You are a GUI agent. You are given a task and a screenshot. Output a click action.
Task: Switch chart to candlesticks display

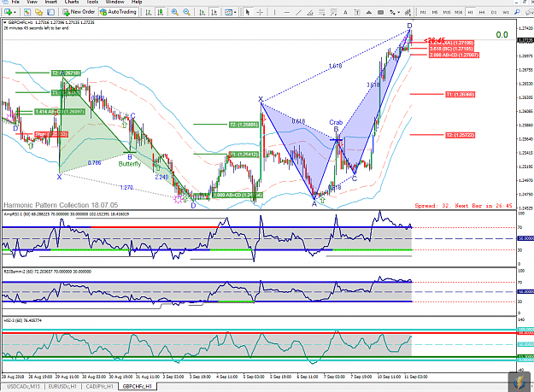click(x=161, y=12)
